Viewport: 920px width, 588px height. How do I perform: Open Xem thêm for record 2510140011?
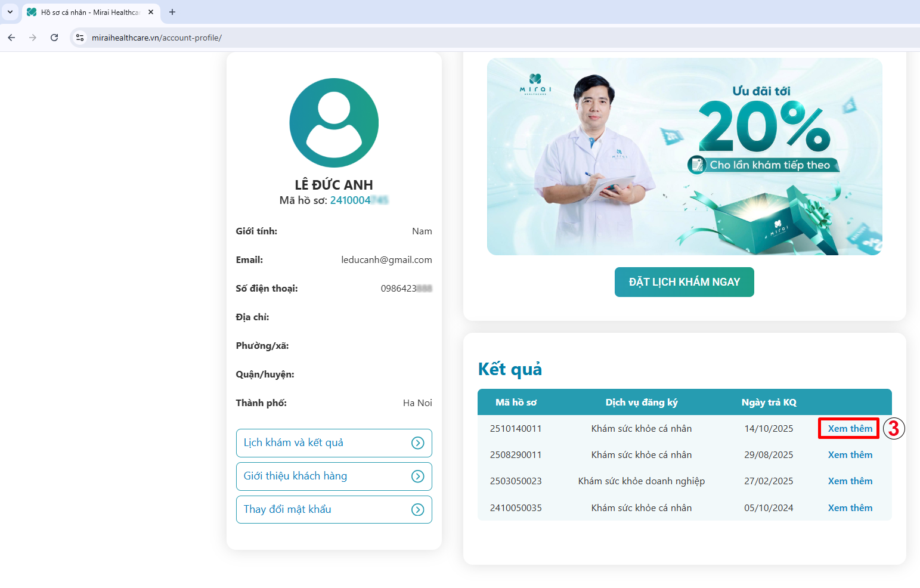pyautogui.click(x=850, y=429)
